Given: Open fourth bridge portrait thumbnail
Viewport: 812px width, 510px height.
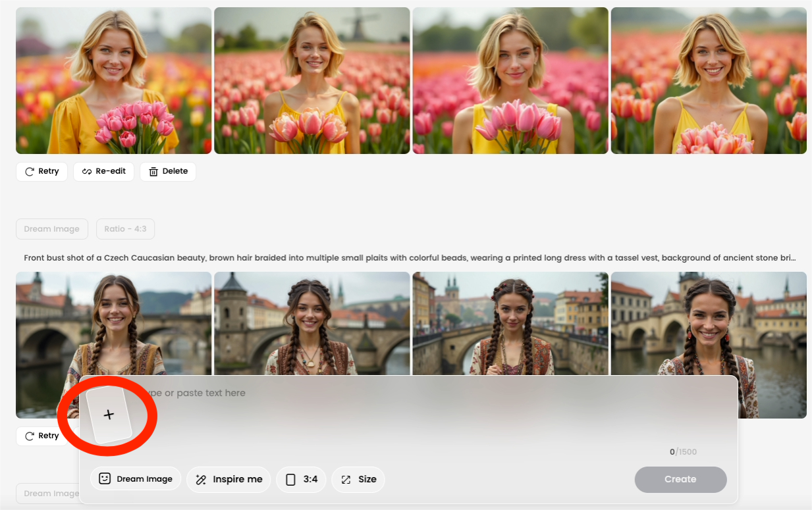Looking at the screenshot, I should click(709, 322).
